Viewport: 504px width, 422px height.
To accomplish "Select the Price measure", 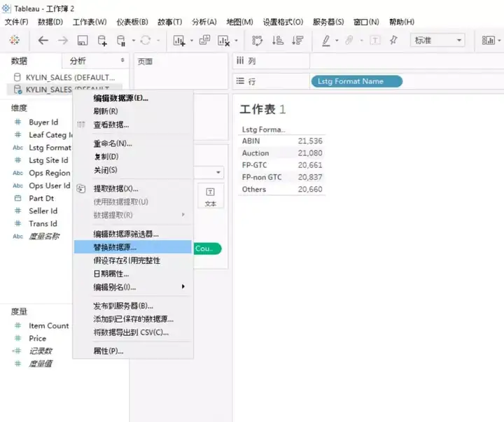I will [x=37, y=339].
